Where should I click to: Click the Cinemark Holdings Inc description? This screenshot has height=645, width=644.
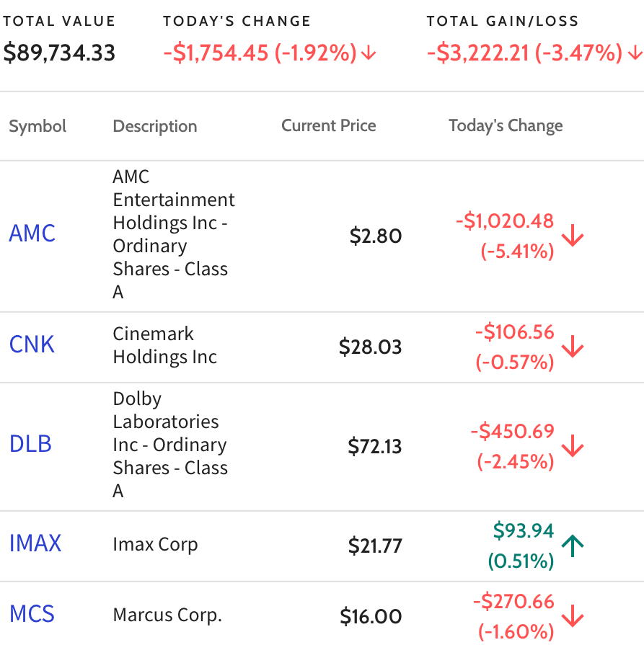pyautogui.click(x=164, y=345)
